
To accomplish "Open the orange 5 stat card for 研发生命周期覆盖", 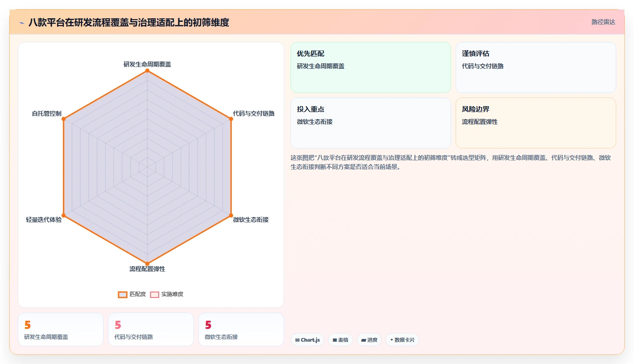I will tap(61, 329).
